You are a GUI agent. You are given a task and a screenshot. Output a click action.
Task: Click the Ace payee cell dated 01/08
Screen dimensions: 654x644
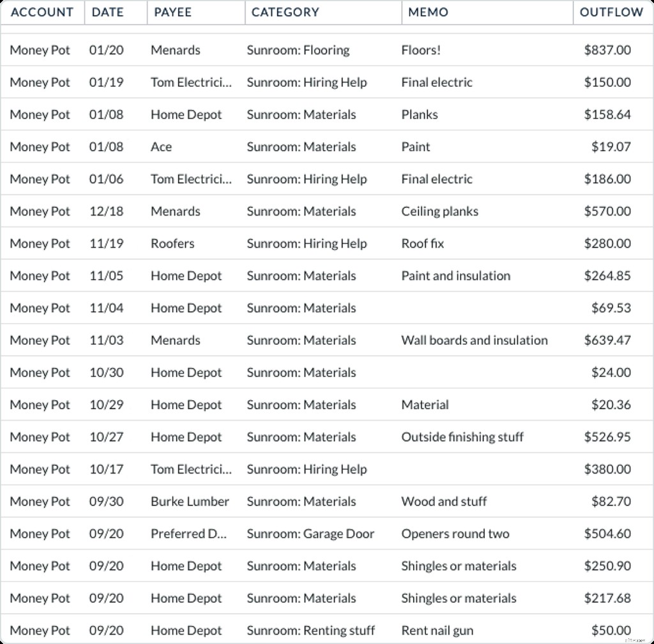pos(162,146)
